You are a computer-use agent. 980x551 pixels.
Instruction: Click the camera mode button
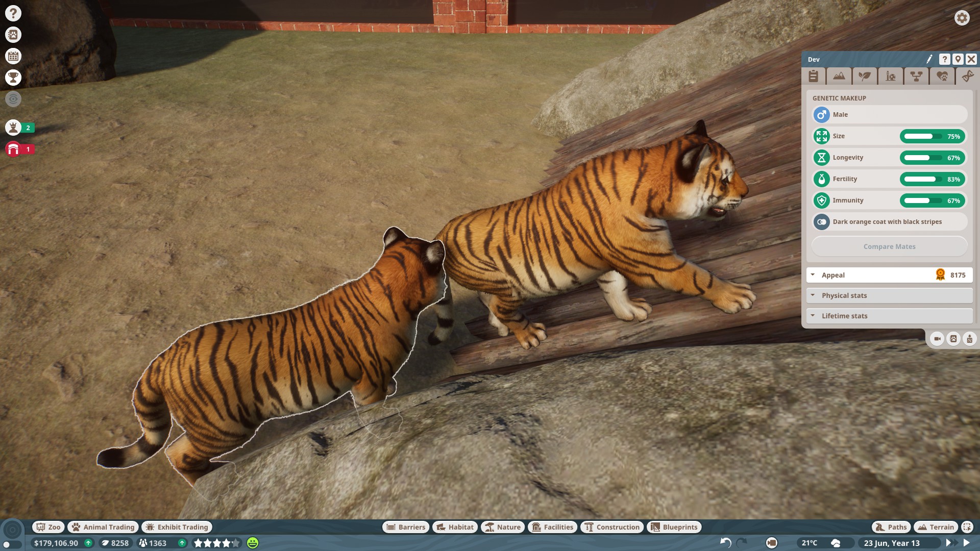tap(772, 543)
